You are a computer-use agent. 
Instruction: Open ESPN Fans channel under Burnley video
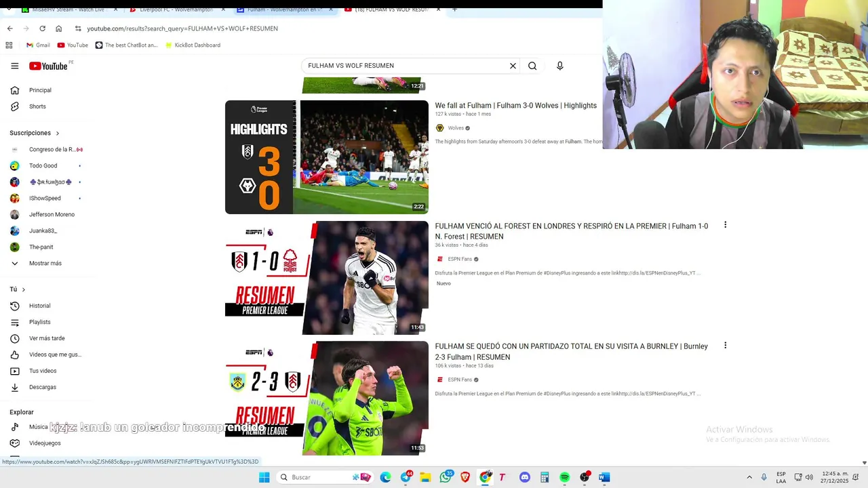[x=460, y=380]
